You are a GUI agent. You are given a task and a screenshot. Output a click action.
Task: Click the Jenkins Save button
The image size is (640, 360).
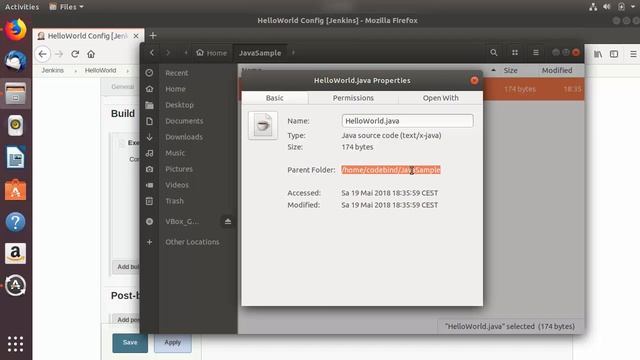pyautogui.click(x=130, y=342)
